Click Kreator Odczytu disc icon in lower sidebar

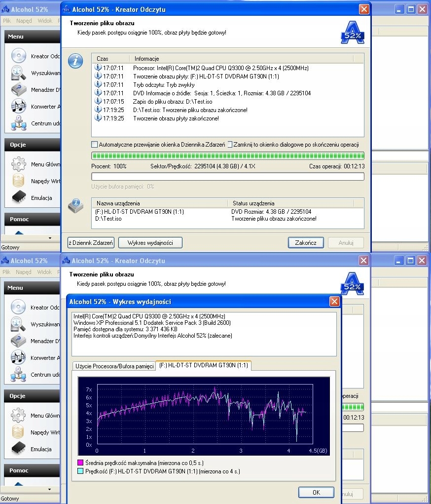[18, 307]
